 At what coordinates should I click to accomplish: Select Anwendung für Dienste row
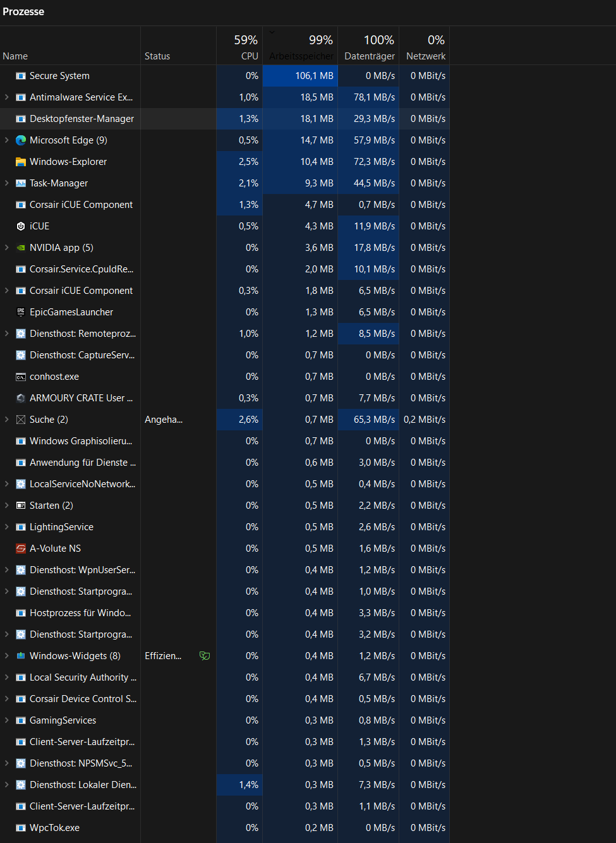[224, 463]
